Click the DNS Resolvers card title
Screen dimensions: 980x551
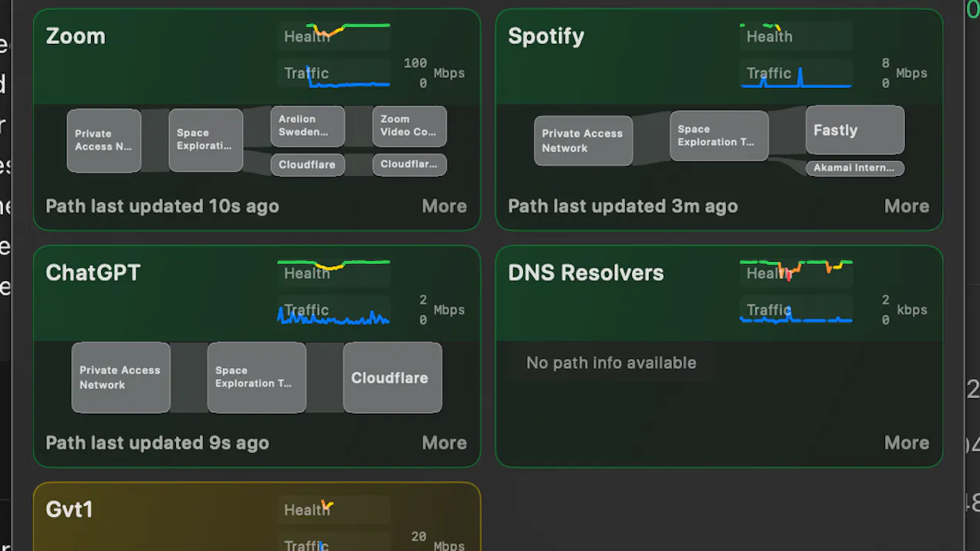point(586,273)
